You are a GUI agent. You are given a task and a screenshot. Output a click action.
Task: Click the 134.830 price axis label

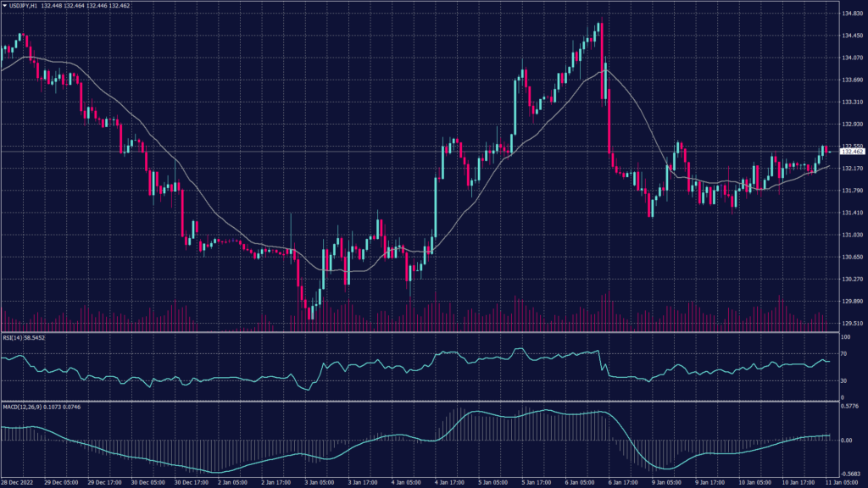852,14
